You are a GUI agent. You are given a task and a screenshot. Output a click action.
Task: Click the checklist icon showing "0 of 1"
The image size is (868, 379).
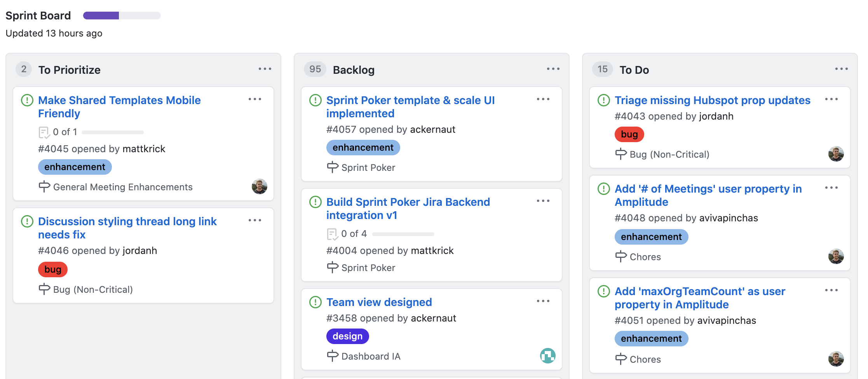pyautogui.click(x=44, y=132)
